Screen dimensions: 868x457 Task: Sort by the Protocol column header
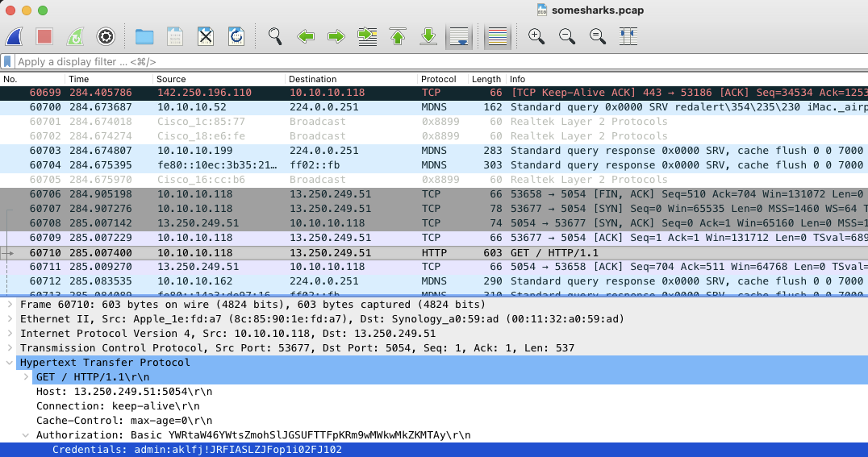pyautogui.click(x=442, y=79)
